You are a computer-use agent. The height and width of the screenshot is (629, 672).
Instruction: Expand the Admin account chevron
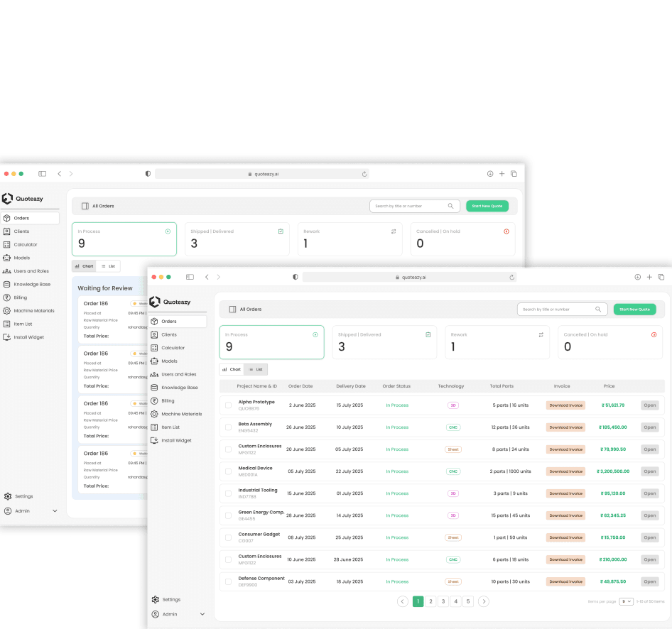[202, 614]
